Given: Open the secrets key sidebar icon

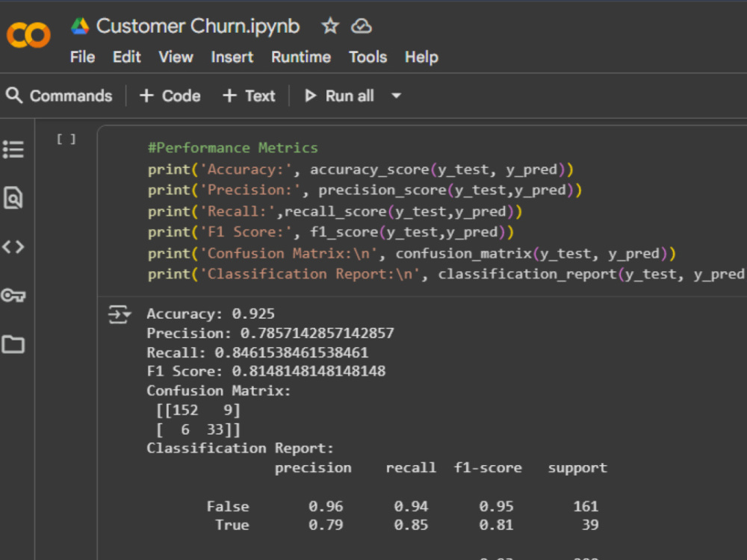Looking at the screenshot, I should pos(13,295).
